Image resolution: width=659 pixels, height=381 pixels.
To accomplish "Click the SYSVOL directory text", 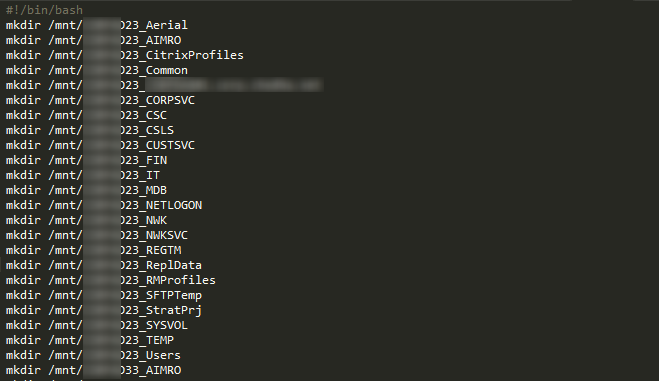I will point(167,325).
